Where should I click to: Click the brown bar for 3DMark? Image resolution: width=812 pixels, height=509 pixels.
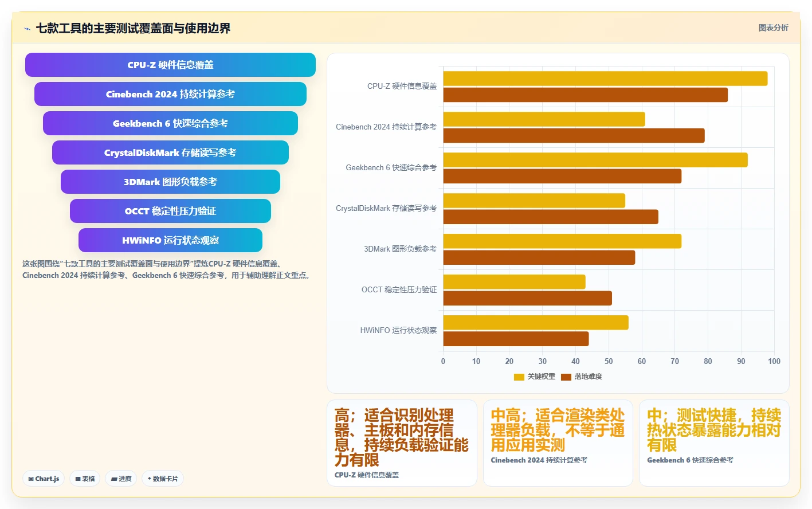pos(539,258)
